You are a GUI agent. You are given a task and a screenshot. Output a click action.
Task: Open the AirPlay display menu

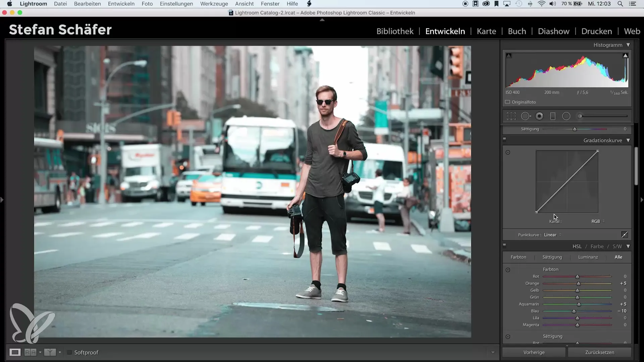(507, 4)
